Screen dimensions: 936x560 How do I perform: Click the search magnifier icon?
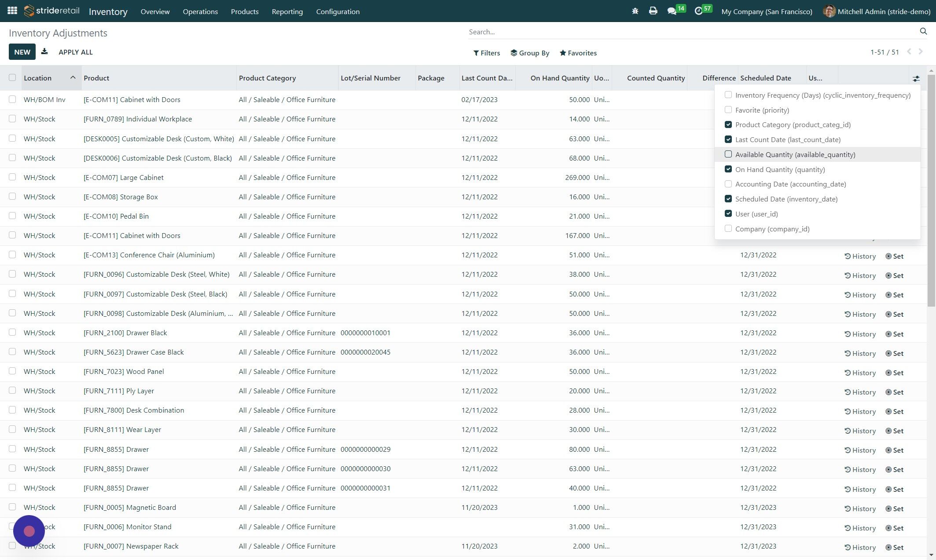click(923, 31)
